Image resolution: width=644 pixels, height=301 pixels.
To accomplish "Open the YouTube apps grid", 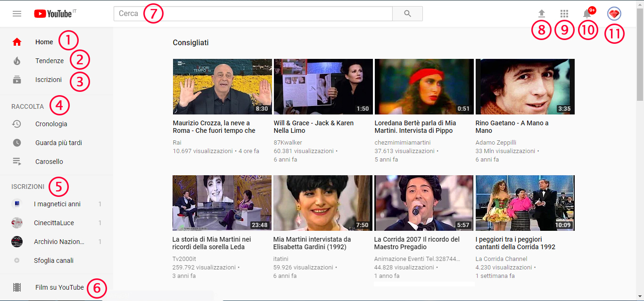I will (x=564, y=14).
